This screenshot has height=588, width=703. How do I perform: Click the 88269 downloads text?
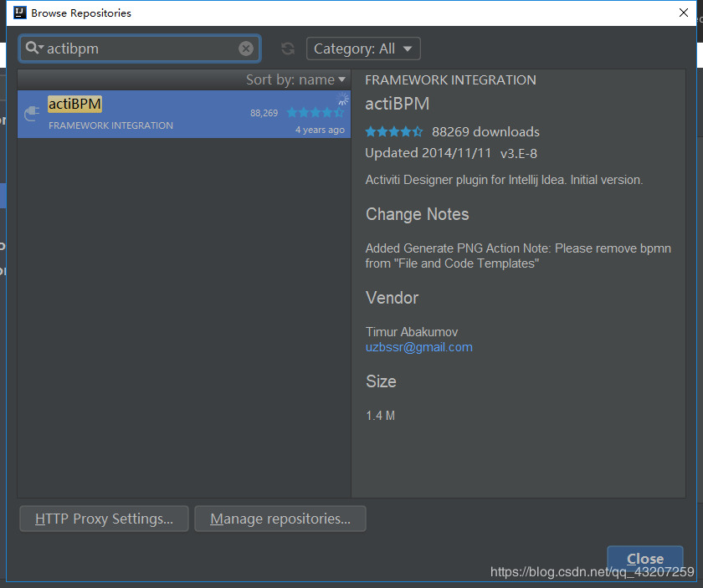tap(485, 132)
